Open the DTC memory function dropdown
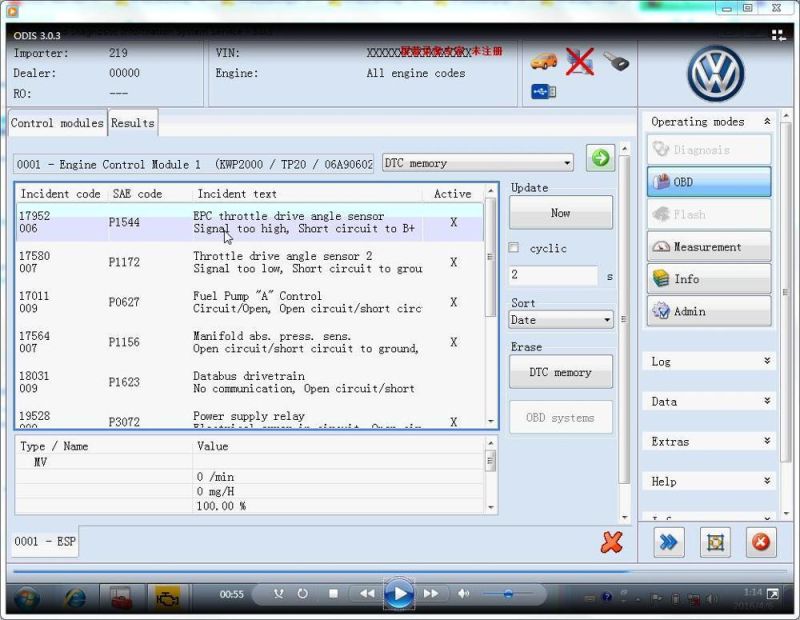Viewport: 800px width, 620px height. [x=478, y=163]
